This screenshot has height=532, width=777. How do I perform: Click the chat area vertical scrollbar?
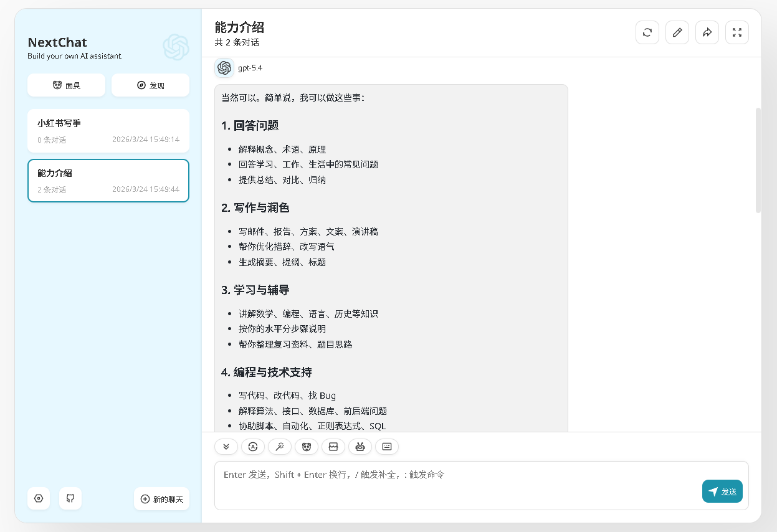758,161
